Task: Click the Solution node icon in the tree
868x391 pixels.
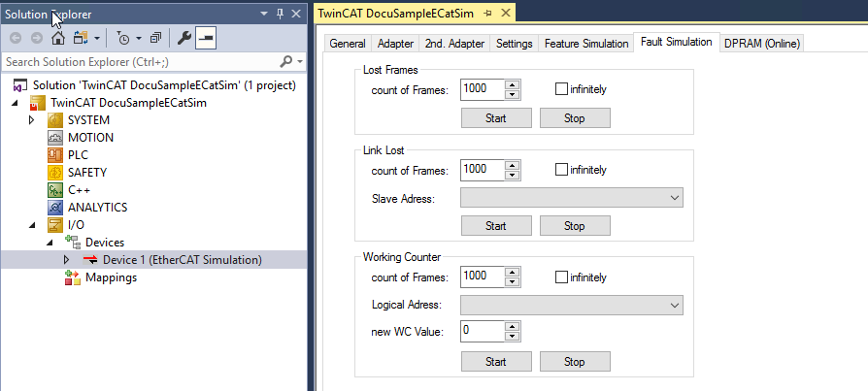Action: 20,85
